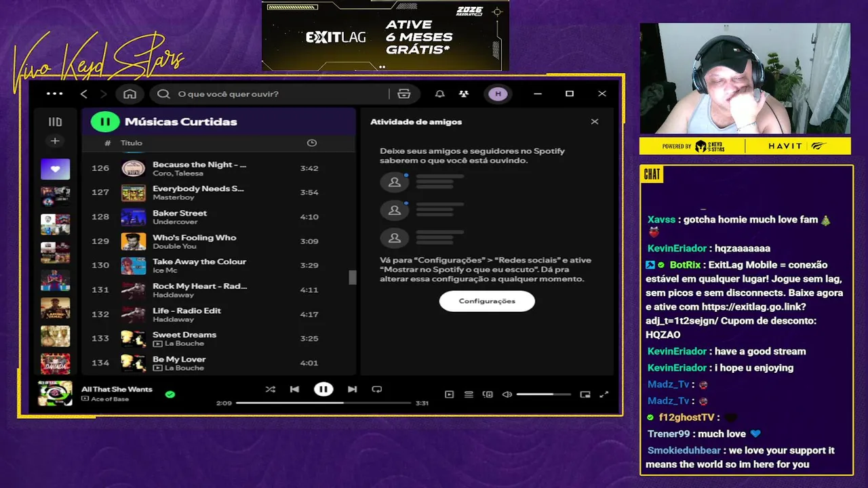Click the streamer webcam feed
The image size is (868, 488).
tap(745, 79)
